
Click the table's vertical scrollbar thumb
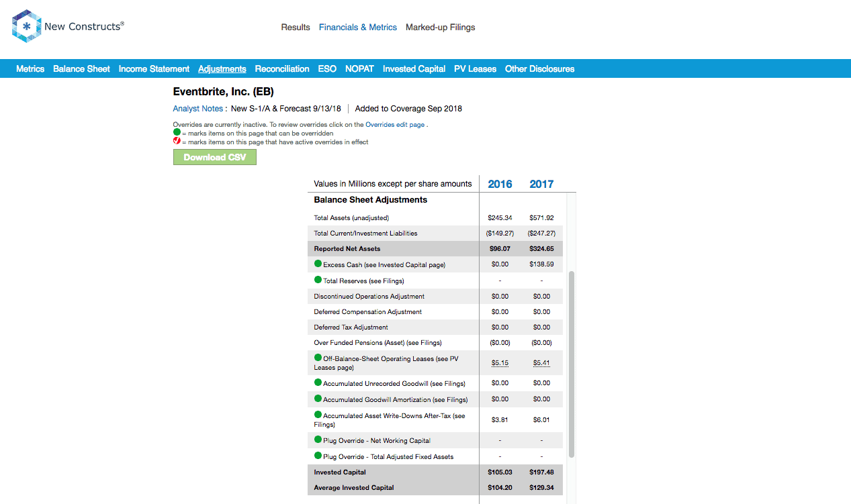coord(572,364)
